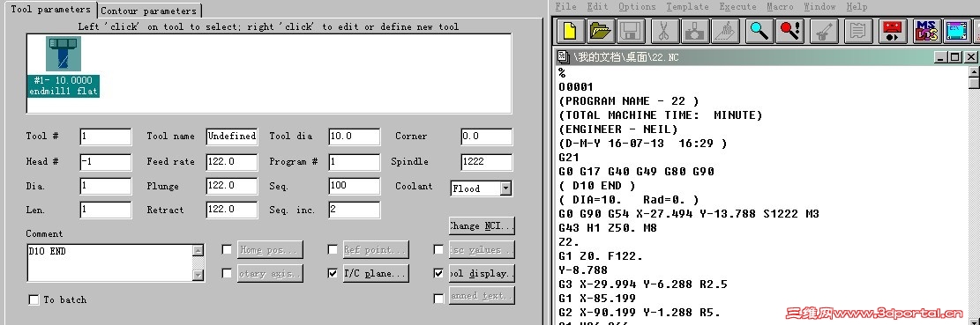Click the Retract rate field
Viewport: 980px width, 325px height.
click(232, 211)
